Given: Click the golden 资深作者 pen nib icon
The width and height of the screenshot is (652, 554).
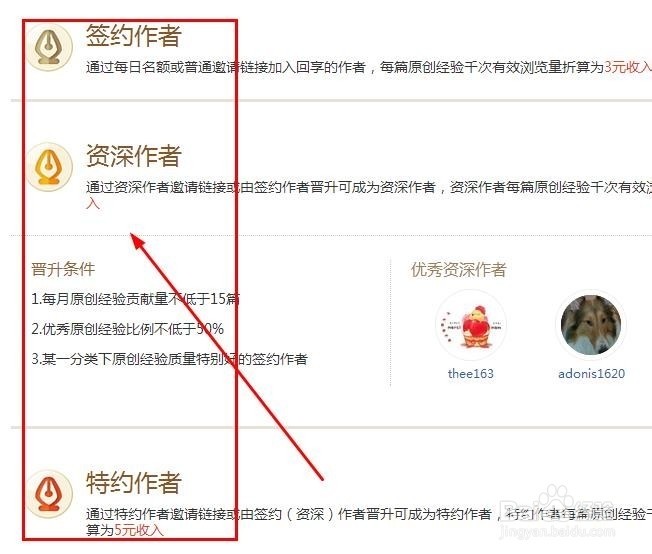Looking at the screenshot, I should (49, 167).
